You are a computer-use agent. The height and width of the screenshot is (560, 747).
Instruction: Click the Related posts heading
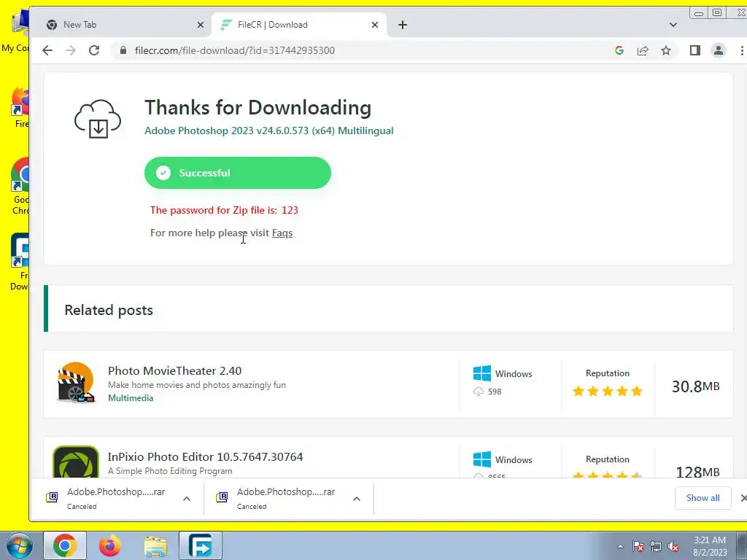pos(109,310)
